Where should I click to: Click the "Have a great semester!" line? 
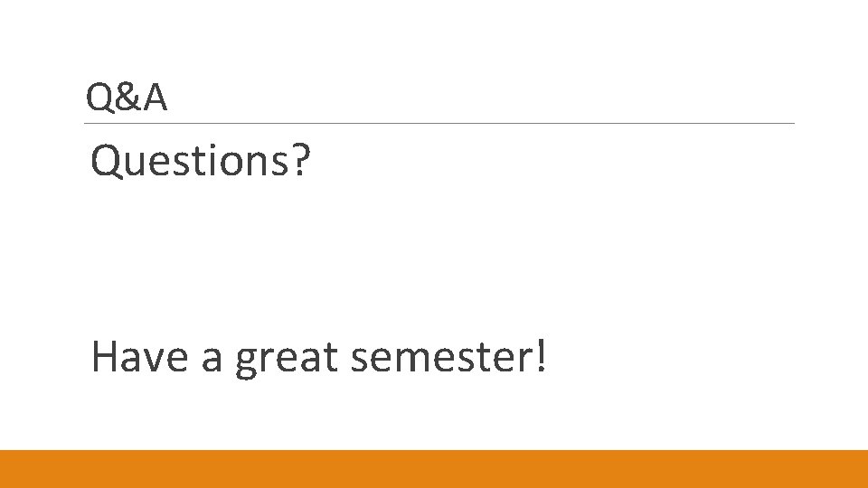pos(318,357)
